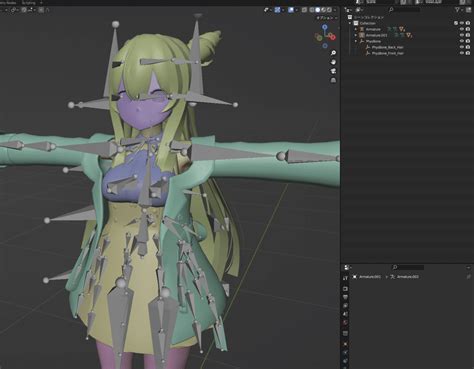Open the outliner filter funnel menu

click(458, 10)
